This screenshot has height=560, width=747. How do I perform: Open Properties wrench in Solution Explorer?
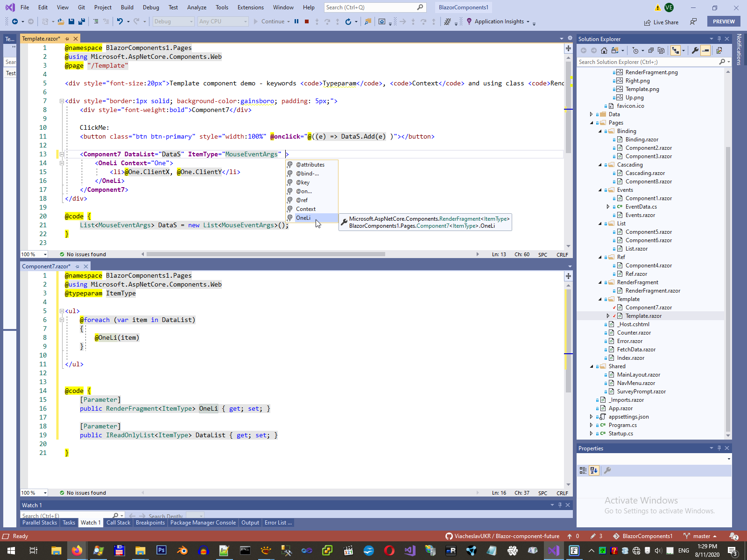(695, 50)
